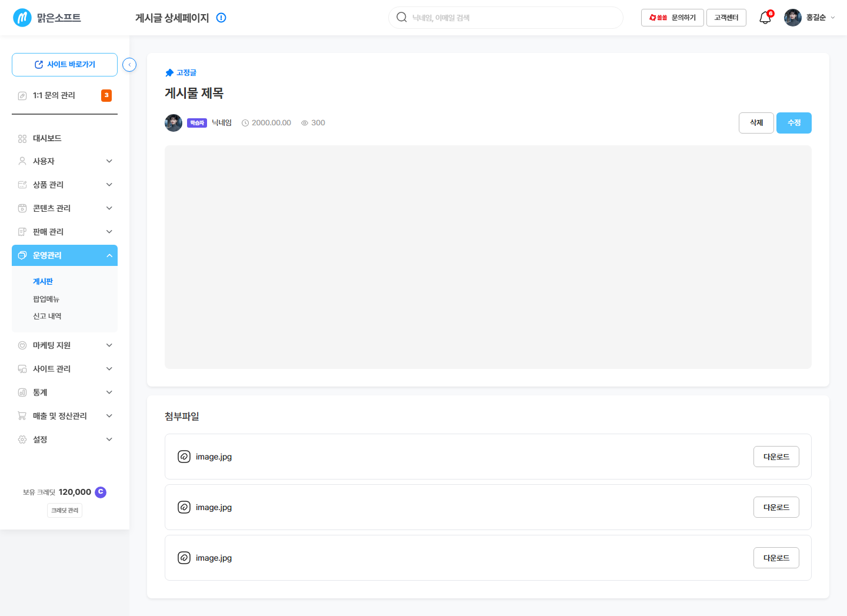Click the 마케팅 지원 icon
This screenshot has height=616, width=847.
pyautogui.click(x=22, y=345)
